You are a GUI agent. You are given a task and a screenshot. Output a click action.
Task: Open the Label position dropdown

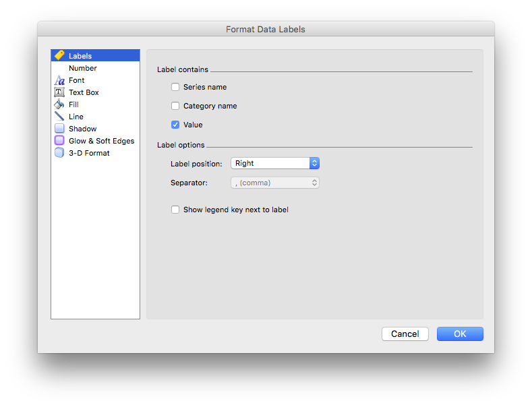tap(275, 163)
